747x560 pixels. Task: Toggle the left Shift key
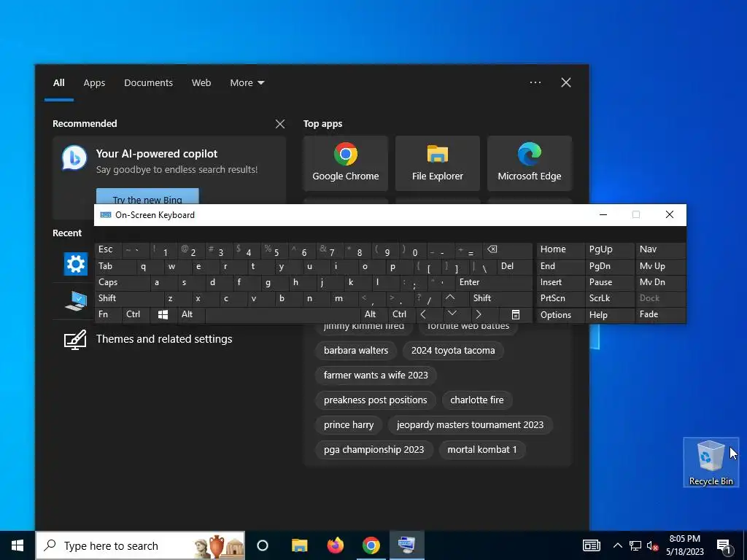pos(128,298)
